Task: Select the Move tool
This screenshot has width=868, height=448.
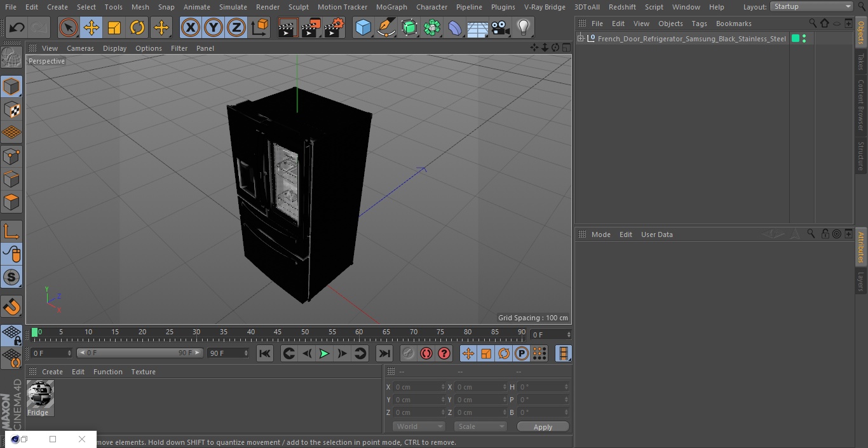Action: tap(92, 27)
